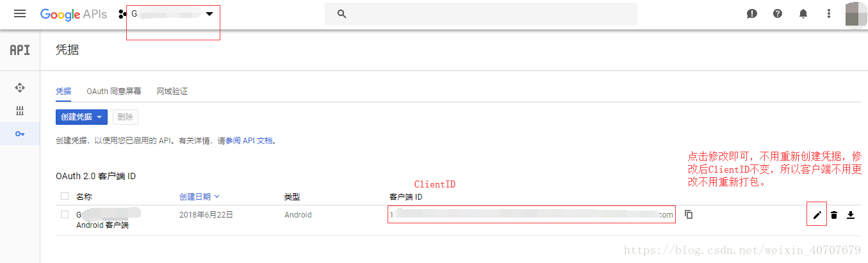Viewport: 868px width, 263px height.
Task: Check the Android client row checkbox
Action: point(64,214)
